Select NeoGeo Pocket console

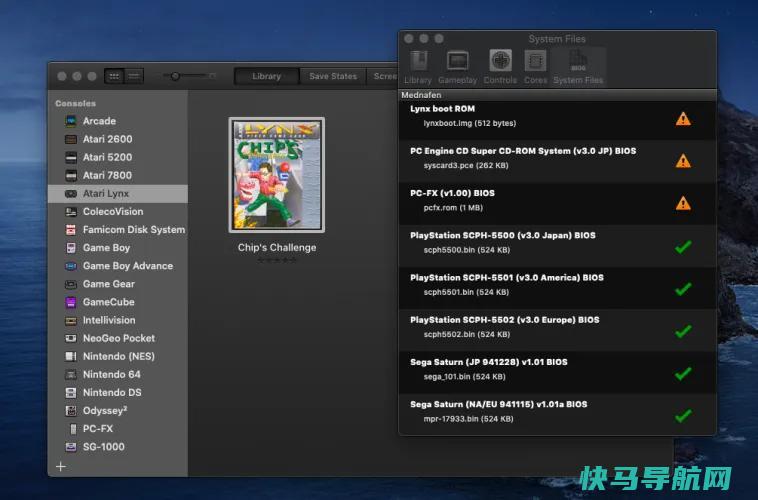[117, 338]
